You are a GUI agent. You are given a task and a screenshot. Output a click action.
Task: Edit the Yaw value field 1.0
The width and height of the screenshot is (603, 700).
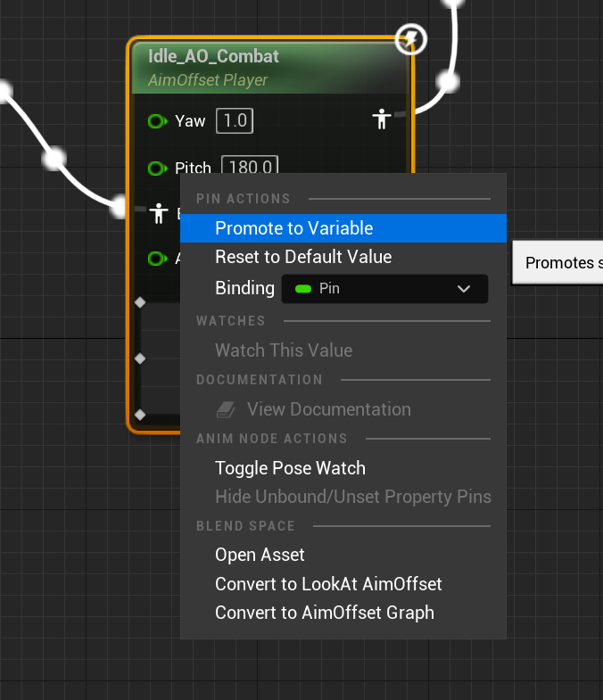pyautogui.click(x=235, y=121)
